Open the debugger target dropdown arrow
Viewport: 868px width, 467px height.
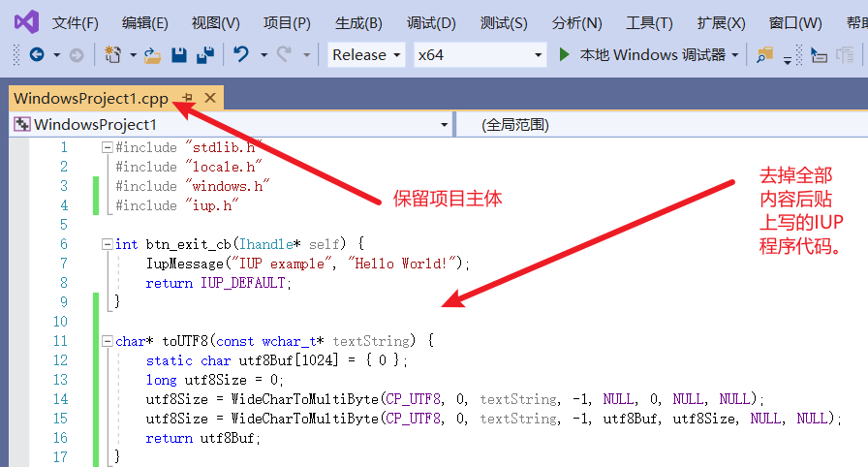(735, 55)
